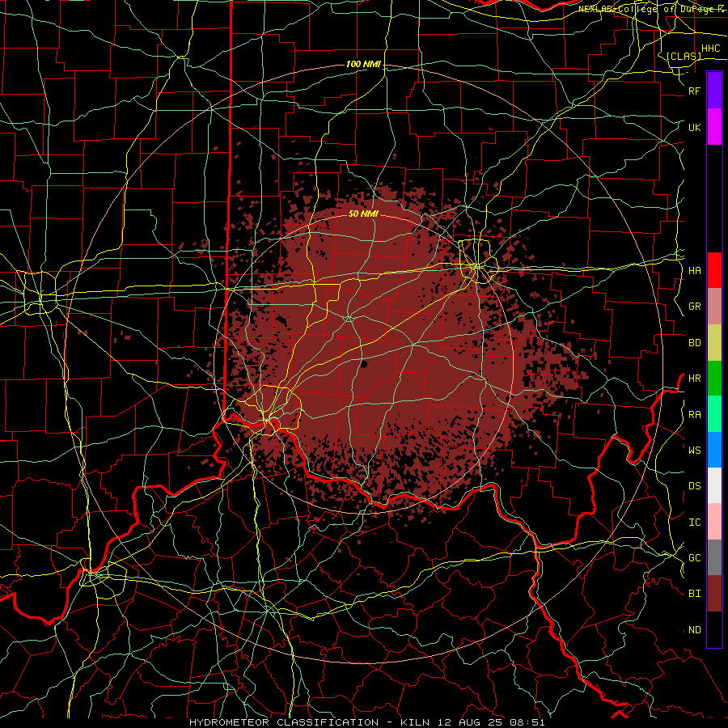Viewport: 728px width, 728px height.
Task: Click the ND black legend swatch
Action: pyautogui.click(x=714, y=629)
